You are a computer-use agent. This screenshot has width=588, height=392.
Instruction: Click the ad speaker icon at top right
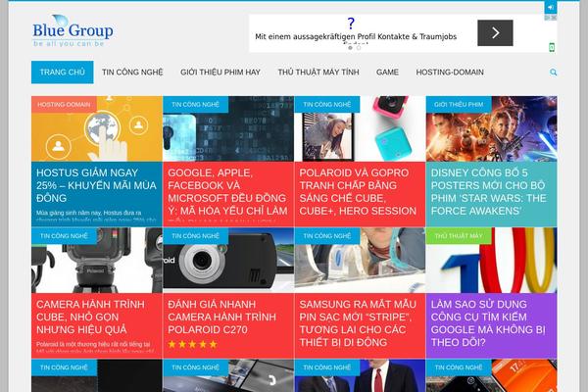(551, 7)
